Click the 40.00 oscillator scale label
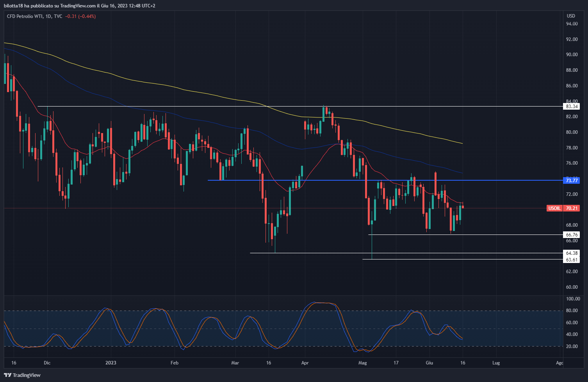This screenshot has height=382, width=588. point(572,334)
